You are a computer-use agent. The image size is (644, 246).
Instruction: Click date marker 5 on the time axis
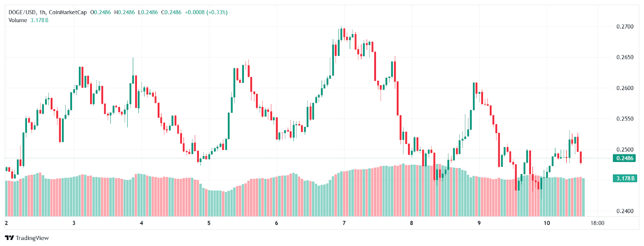point(209,223)
